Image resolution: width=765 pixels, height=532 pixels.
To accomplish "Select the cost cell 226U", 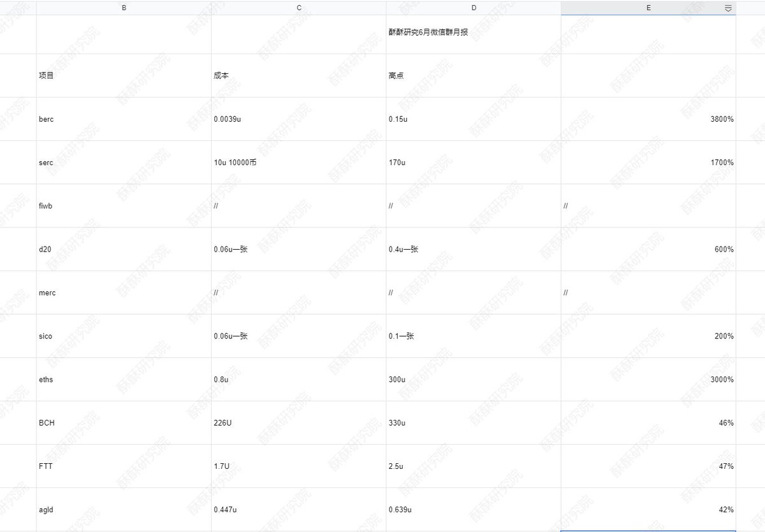I will 298,422.
